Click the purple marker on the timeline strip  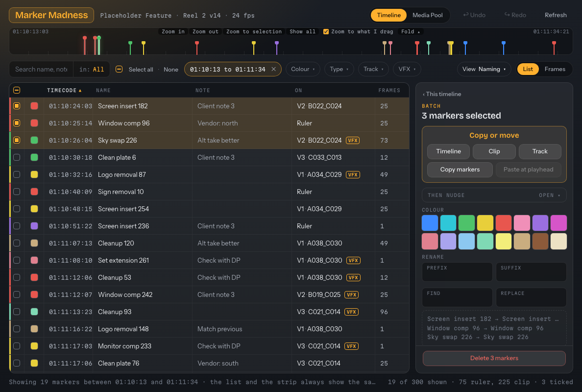point(276,47)
